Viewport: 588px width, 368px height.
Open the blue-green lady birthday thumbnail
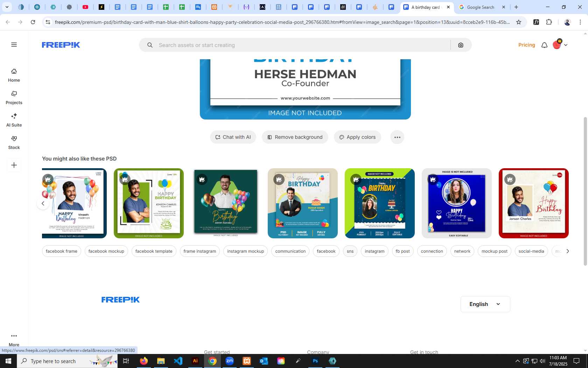[380, 203]
